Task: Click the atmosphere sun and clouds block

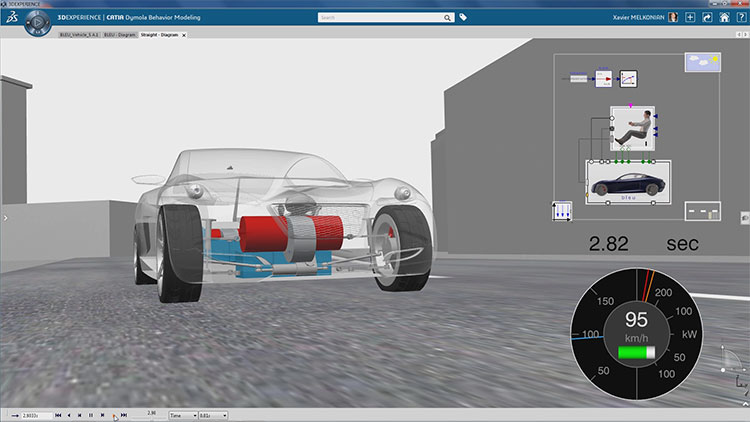Action: click(703, 62)
